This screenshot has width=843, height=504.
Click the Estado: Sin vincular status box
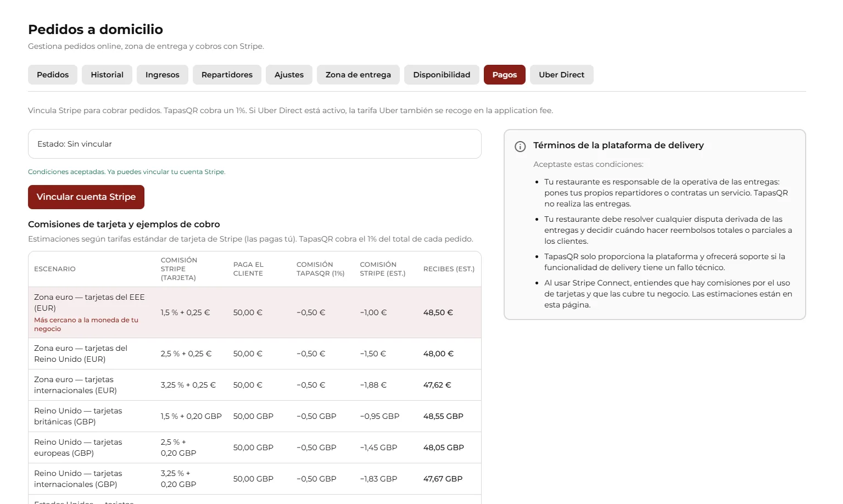tap(255, 144)
